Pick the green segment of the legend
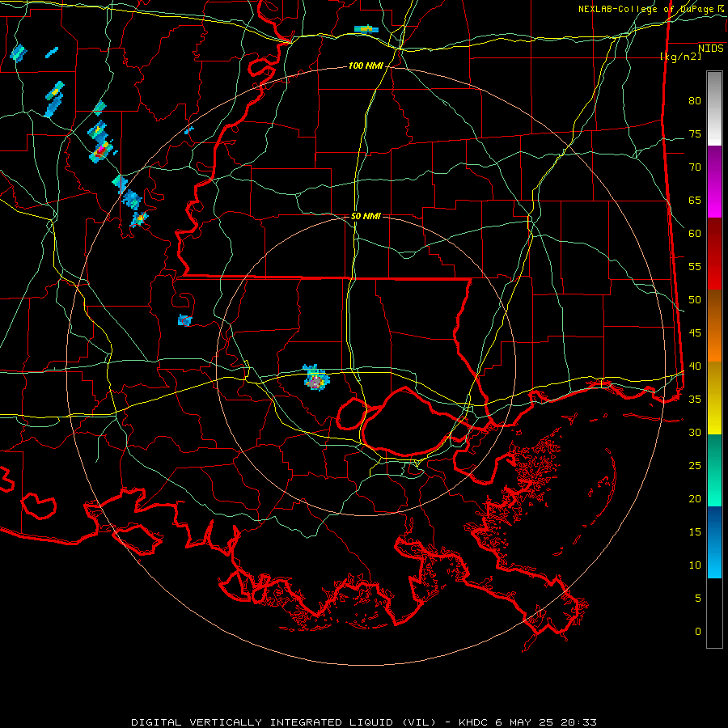Screen dimensions: 728x728 714,470
